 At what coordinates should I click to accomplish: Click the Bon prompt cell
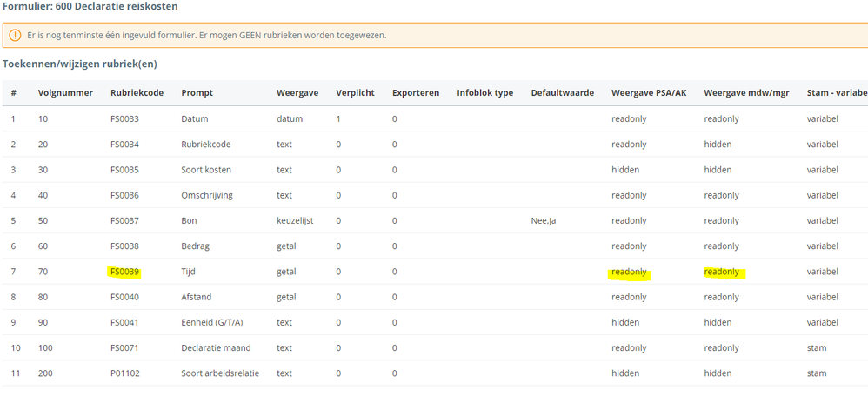click(189, 220)
